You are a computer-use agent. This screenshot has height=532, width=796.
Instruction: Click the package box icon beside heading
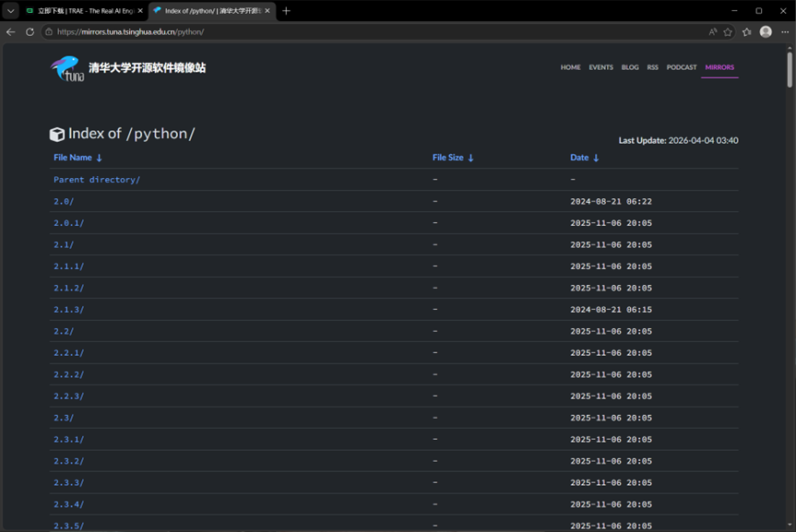click(x=57, y=134)
